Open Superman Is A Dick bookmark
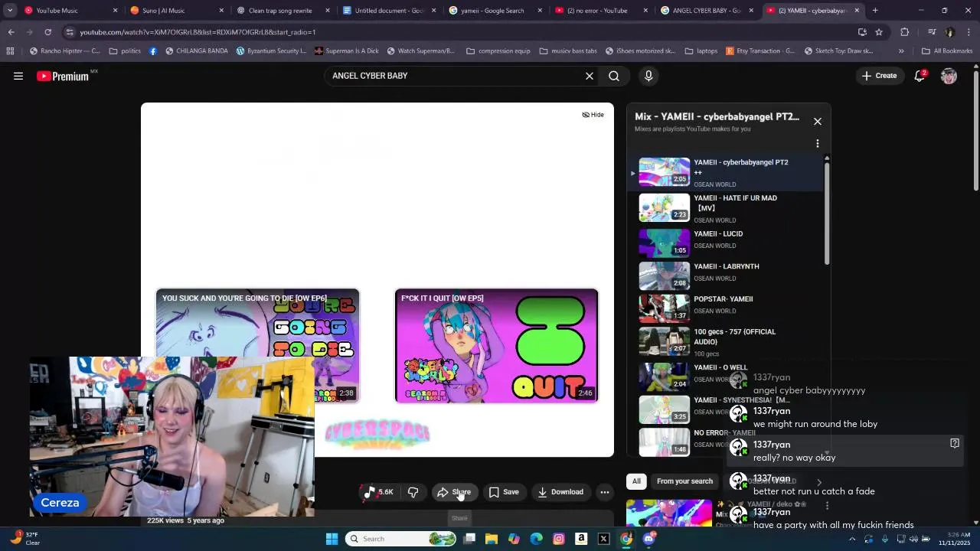980x551 pixels. pos(346,51)
